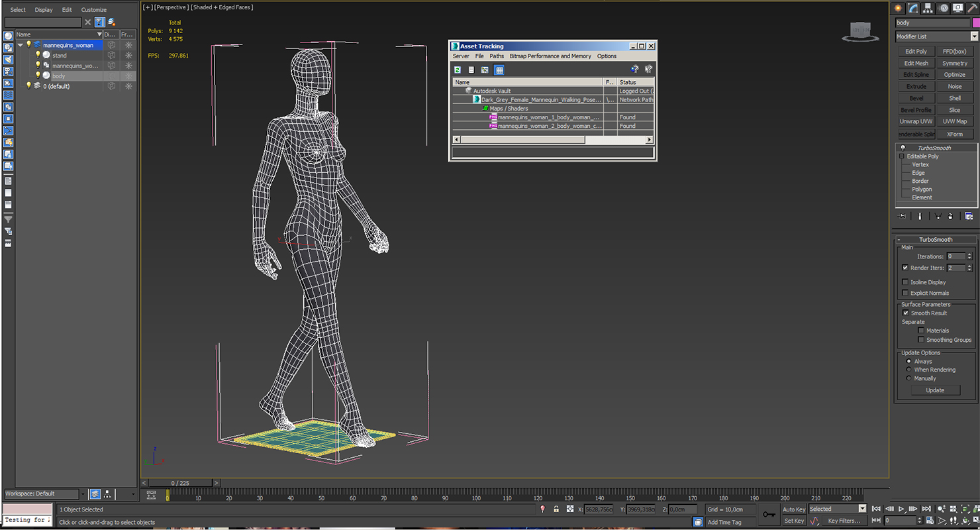
Task: Click Refresh icon in Asset Tracking
Action: [x=457, y=70]
